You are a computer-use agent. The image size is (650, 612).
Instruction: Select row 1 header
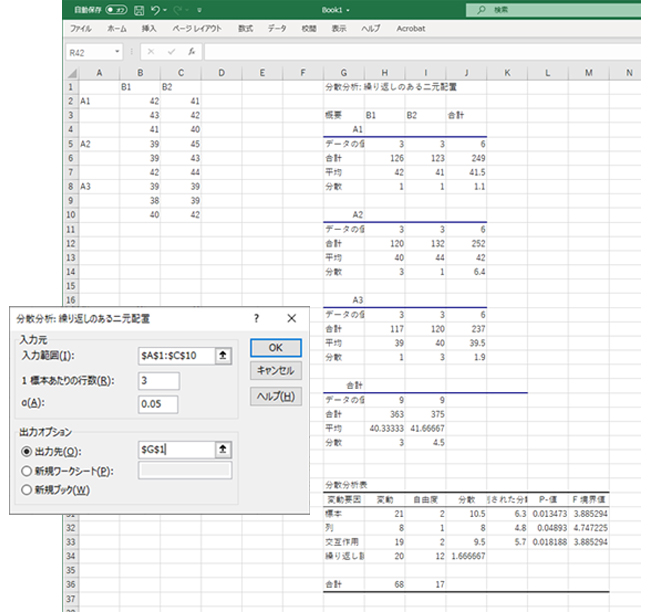pyautogui.click(x=71, y=87)
